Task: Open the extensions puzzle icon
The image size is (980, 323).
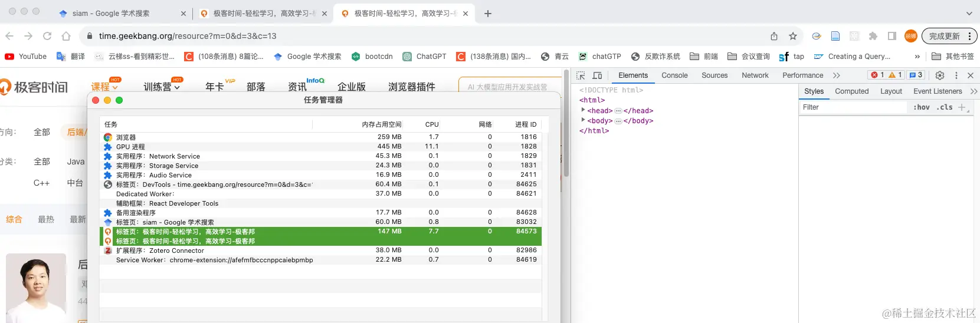Action: [873, 36]
